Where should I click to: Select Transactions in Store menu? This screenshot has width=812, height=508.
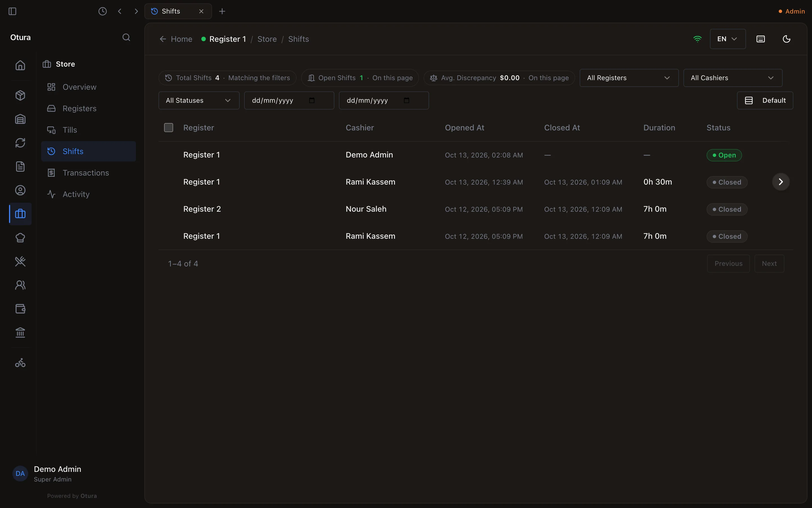pos(88,173)
